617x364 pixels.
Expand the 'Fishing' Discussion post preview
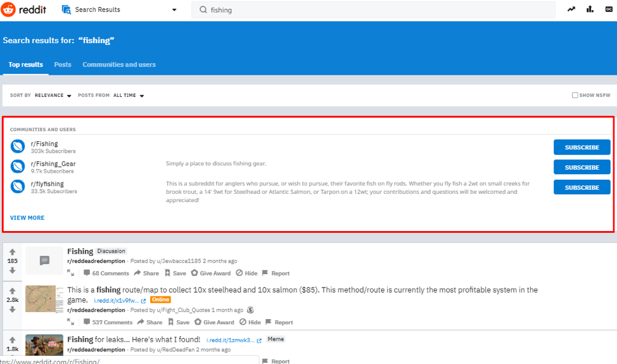pyautogui.click(x=71, y=273)
